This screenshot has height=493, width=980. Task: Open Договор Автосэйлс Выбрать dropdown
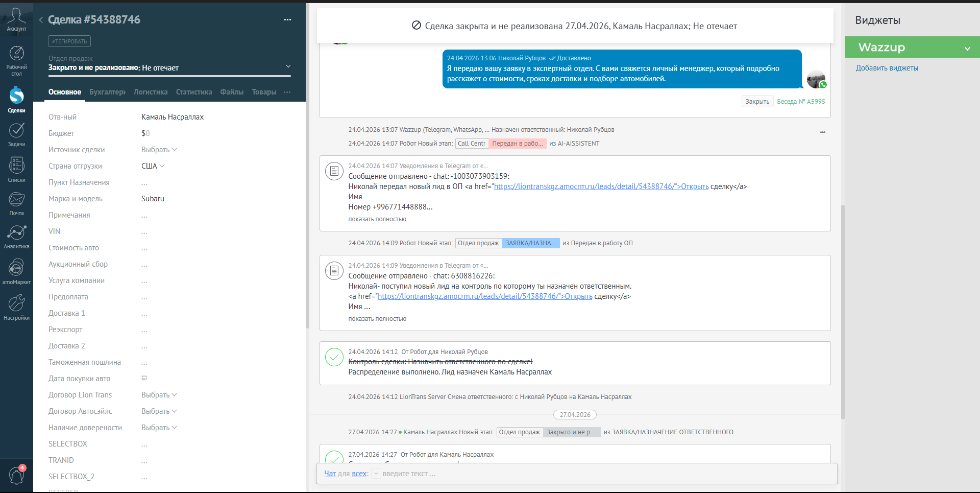[159, 411]
